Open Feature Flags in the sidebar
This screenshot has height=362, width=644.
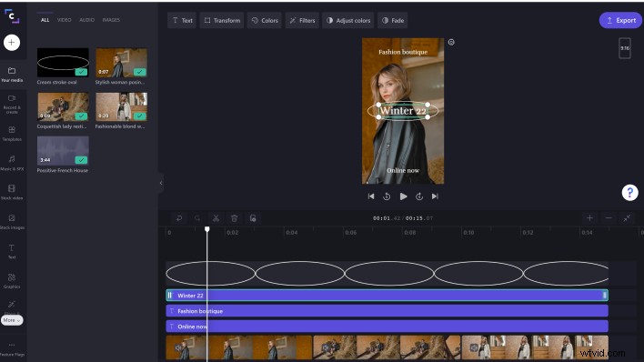tap(12, 349)
